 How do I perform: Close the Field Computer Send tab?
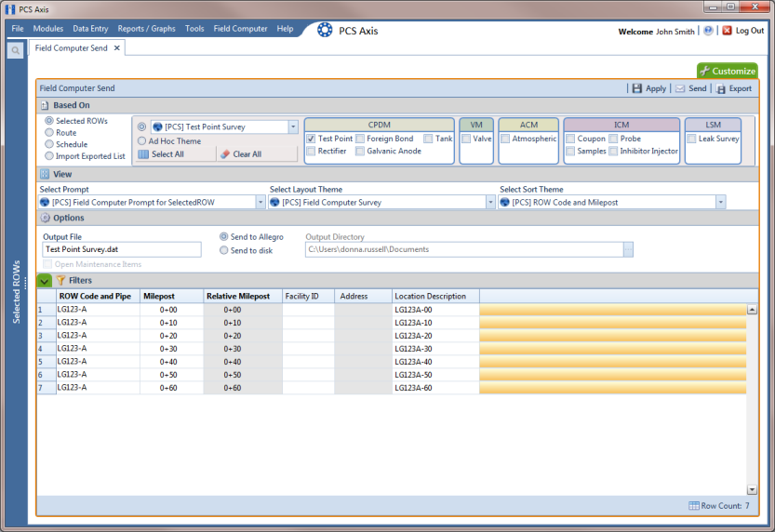pyautogui.click(x=116, y=48)
